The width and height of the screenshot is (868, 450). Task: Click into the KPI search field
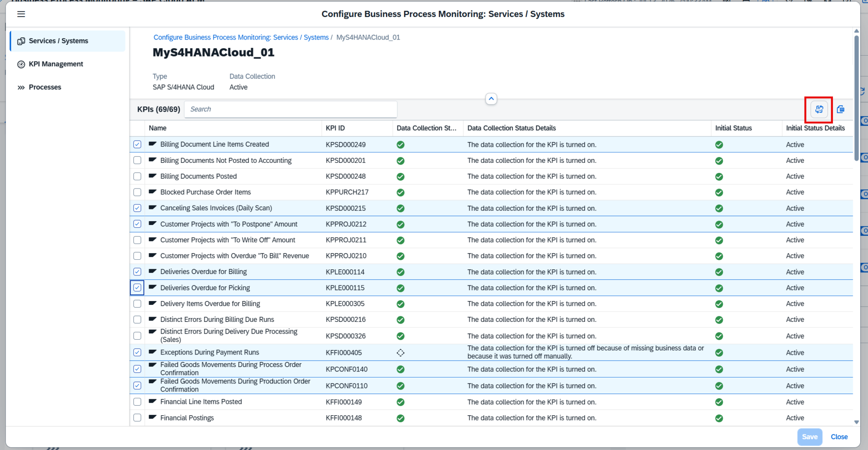click(291, 109)
